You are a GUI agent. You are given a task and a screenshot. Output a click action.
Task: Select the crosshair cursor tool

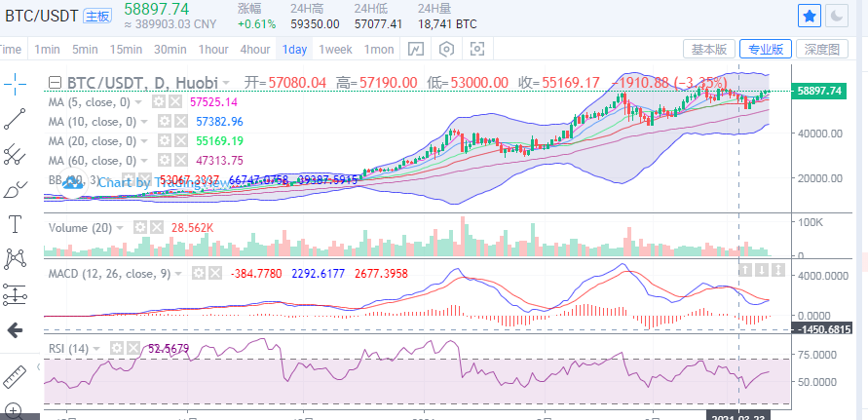click(x=15, y=84)
